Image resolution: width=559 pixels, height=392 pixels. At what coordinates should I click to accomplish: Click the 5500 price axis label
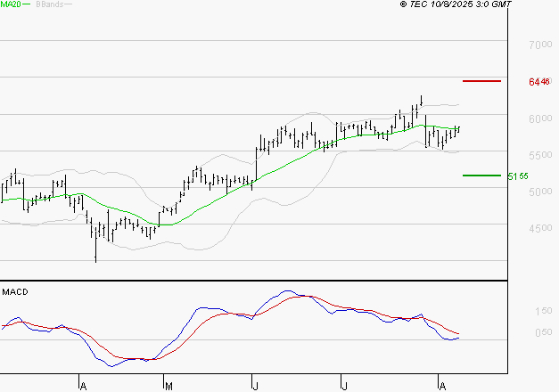pyautogui.click(x=540, y=155)
